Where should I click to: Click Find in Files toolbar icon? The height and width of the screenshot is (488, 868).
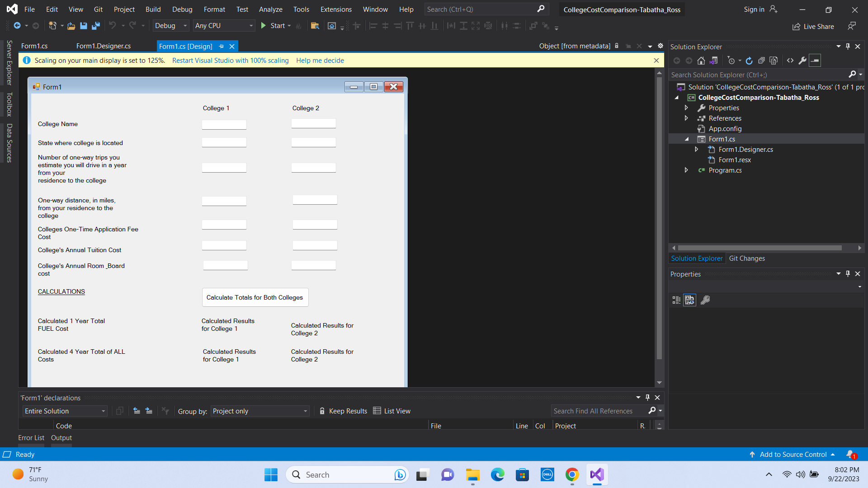(315, 26)
